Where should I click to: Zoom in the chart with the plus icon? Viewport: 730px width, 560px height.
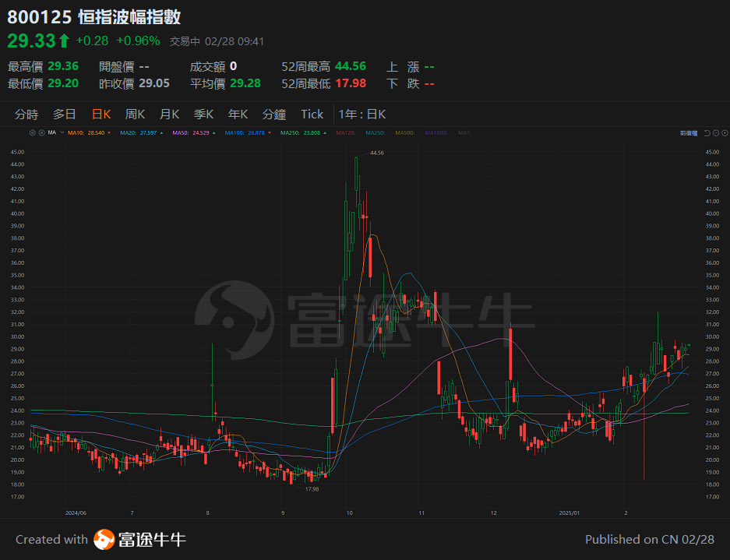pyautogui.click(x=725, y=133)
